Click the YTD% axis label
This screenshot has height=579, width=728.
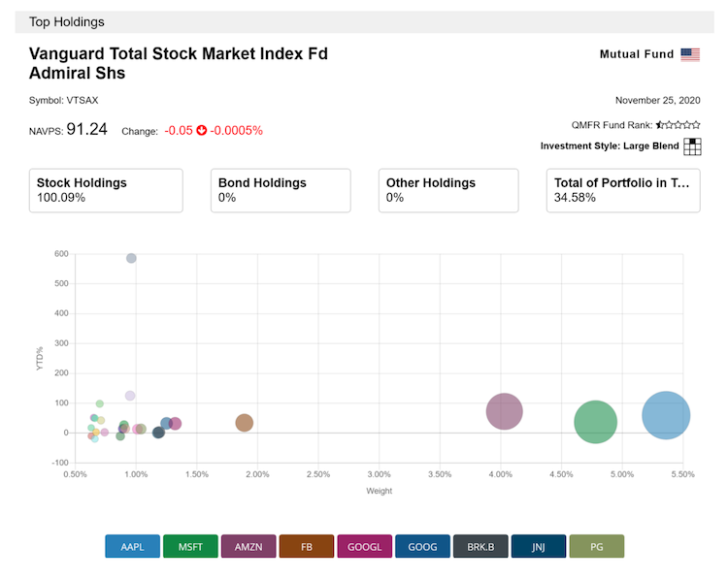[40, 358]
